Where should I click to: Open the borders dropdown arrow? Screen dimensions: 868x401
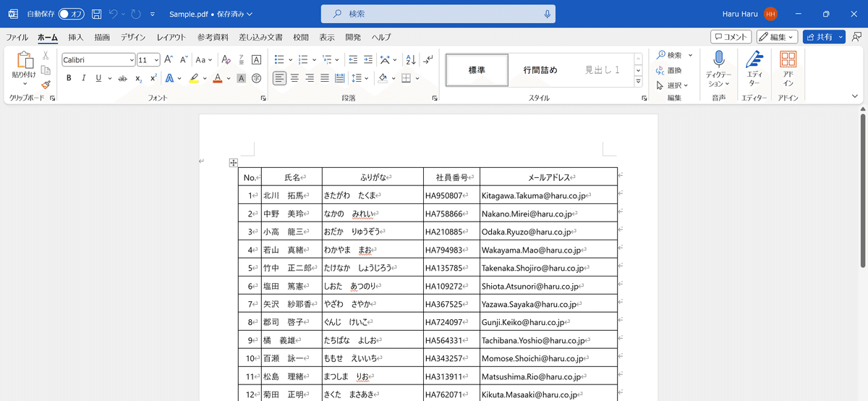click(x=417, y=78)
